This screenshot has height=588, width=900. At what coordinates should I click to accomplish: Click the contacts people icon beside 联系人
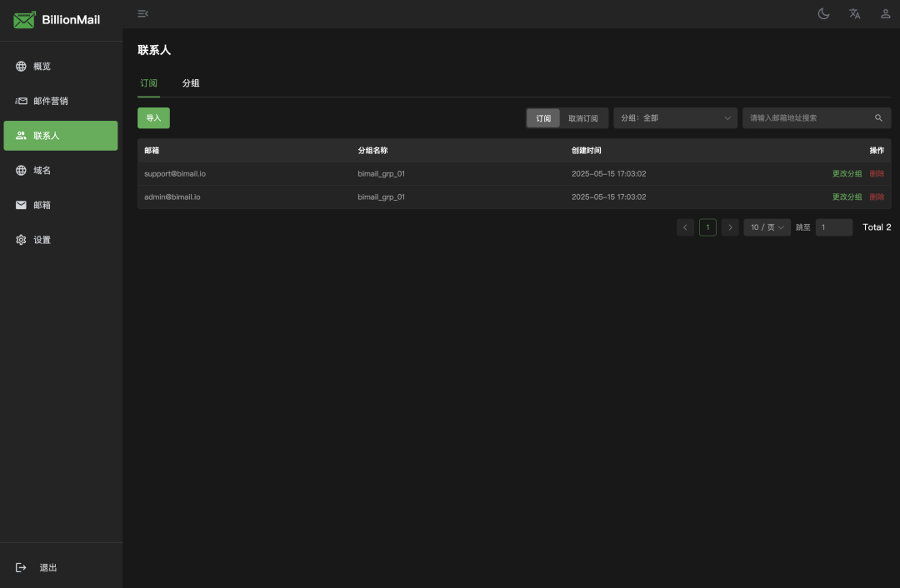point(21,136)
